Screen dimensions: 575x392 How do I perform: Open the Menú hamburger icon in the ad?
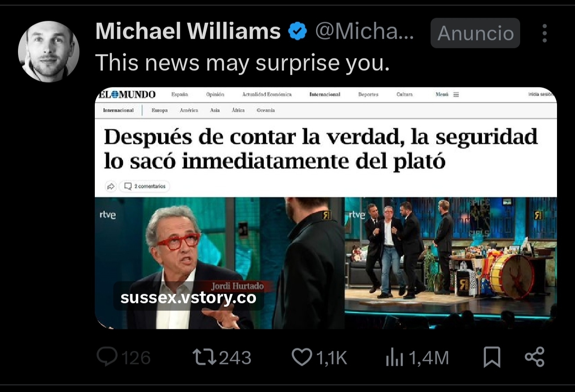click(456, 94)
